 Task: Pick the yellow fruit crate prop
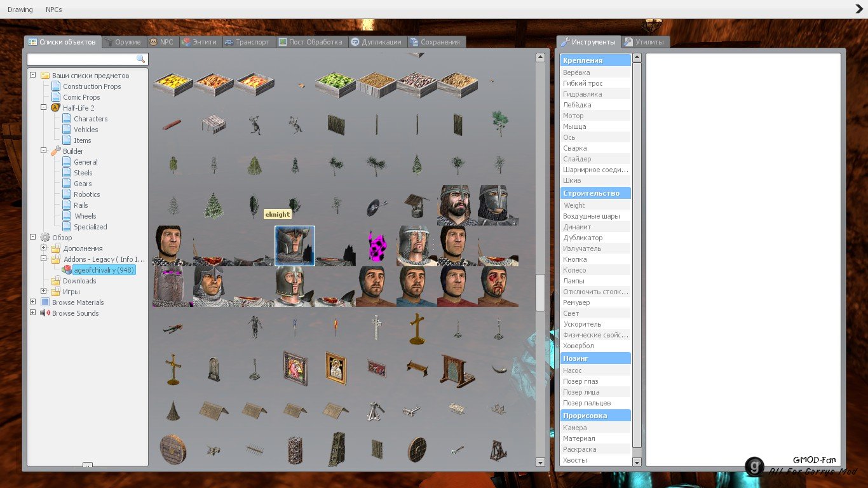coord(173,83)
